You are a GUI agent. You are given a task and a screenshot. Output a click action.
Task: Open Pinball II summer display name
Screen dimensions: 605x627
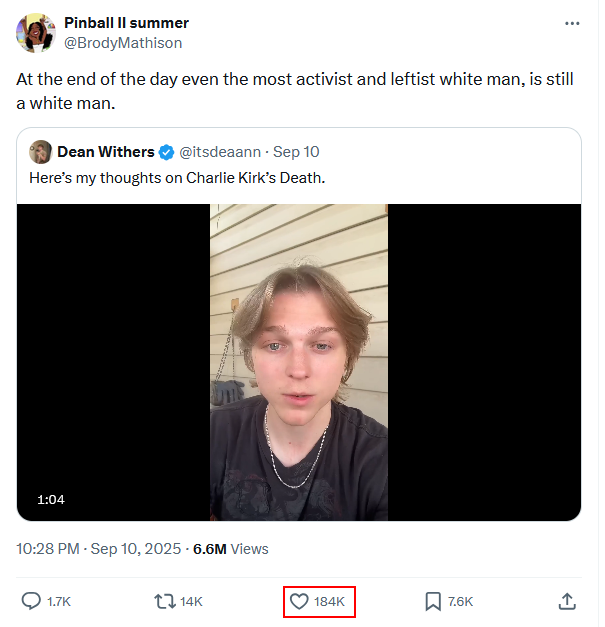tap(127, 23)
